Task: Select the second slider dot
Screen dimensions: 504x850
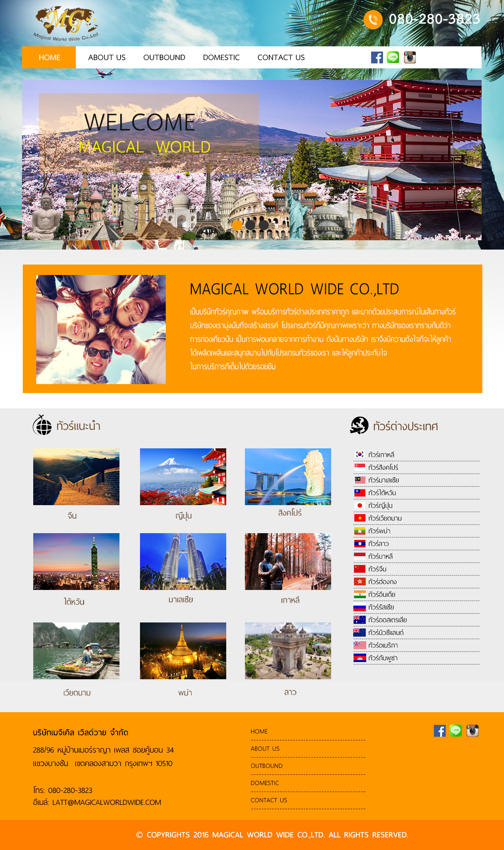Action: pos(251,225)
